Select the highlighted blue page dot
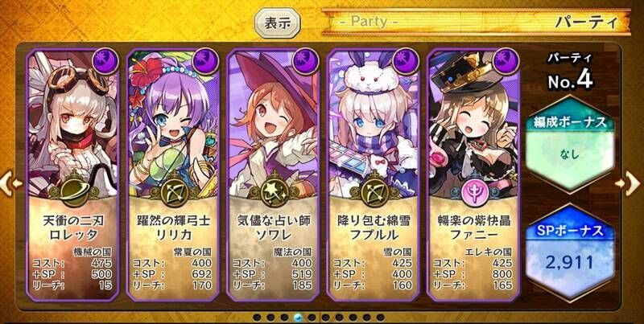The width and height of the screenshot is (644, 324). pyautogui.click(x=298, y=318)
